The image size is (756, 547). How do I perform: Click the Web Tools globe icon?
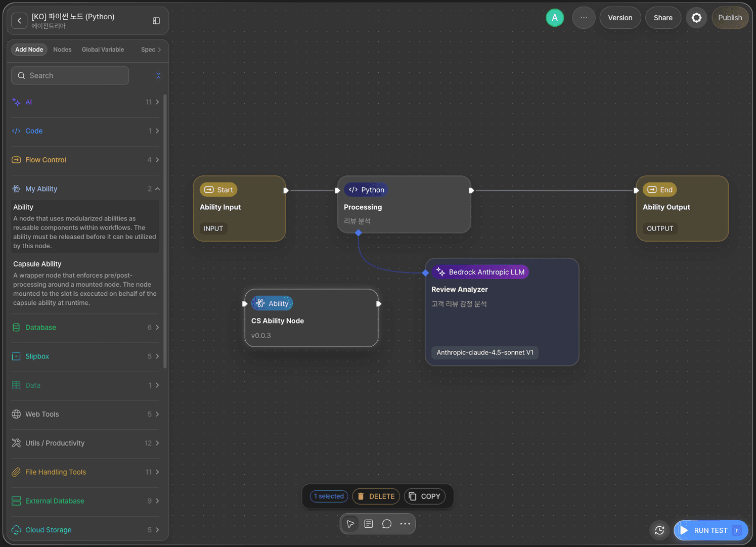tap(16, 414)
